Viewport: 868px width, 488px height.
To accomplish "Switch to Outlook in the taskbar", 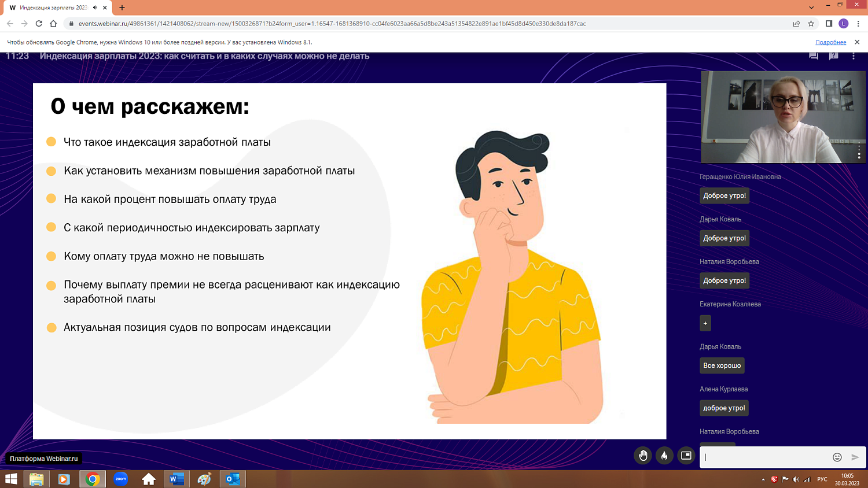I will [x=233, y=479].
